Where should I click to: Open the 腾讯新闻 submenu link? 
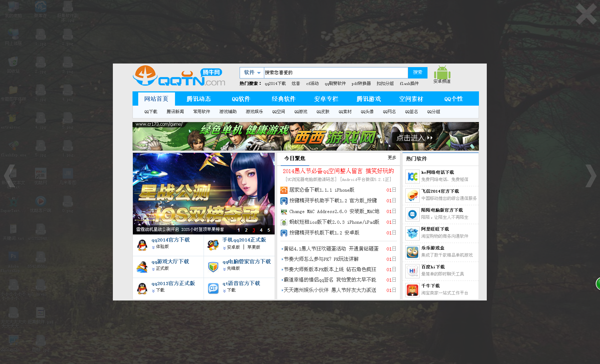(x=175, y=112)
